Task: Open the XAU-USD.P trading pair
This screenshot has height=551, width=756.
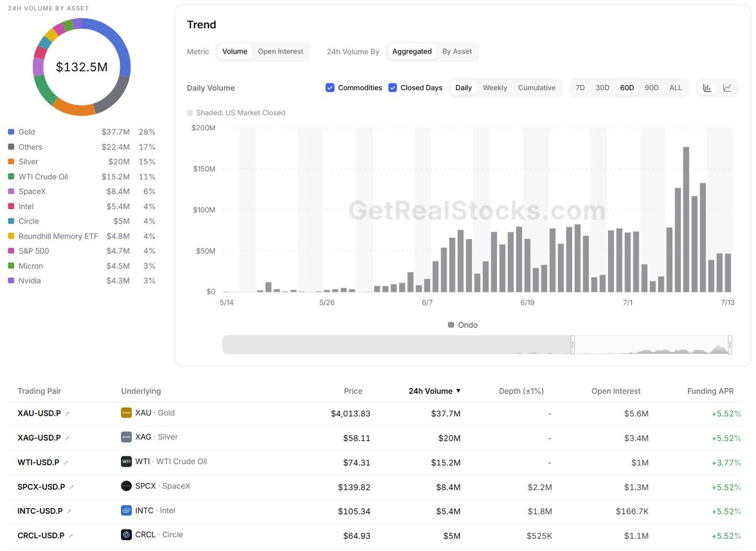Action: click(x=39, y=414)
